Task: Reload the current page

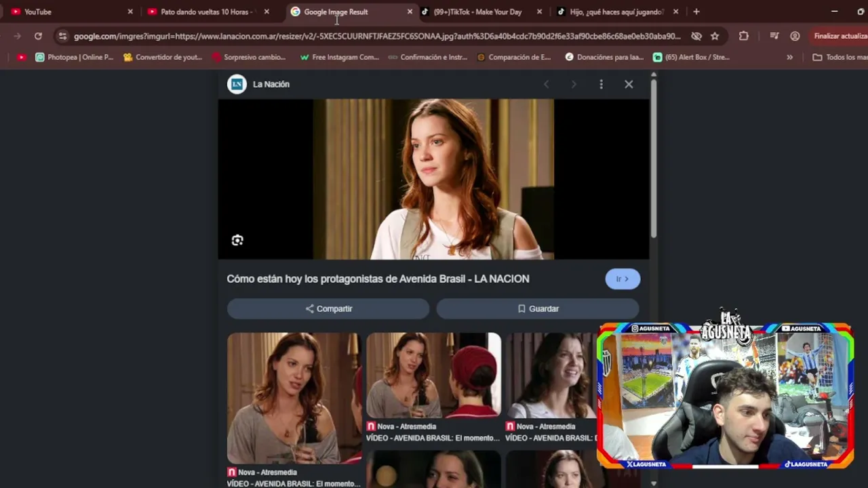Action: point(38,36)
